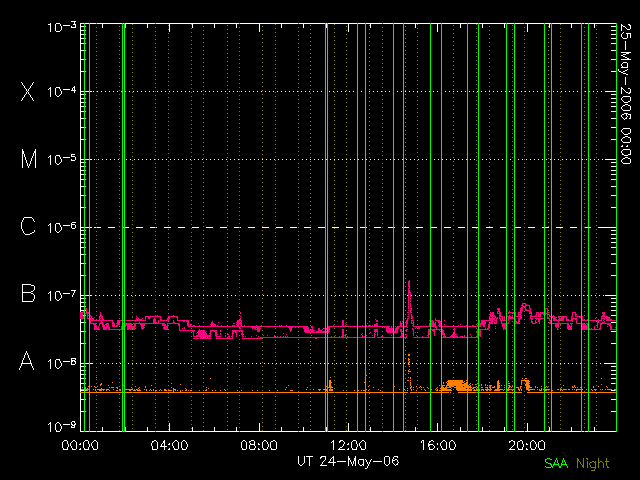This screenshot has width=640, height=480.
Task: Click the 10^-6 y-axis tick label
Action: (62, 227)
